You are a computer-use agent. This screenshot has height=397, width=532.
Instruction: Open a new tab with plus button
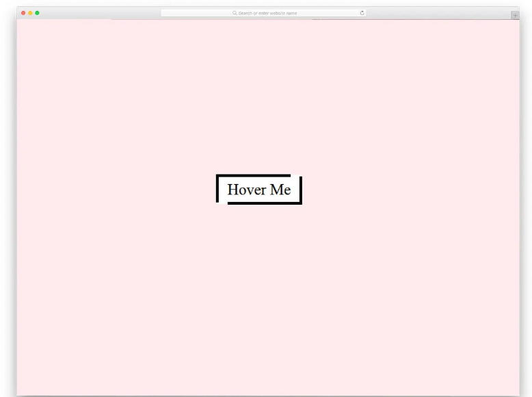click(x=515, y=15)
